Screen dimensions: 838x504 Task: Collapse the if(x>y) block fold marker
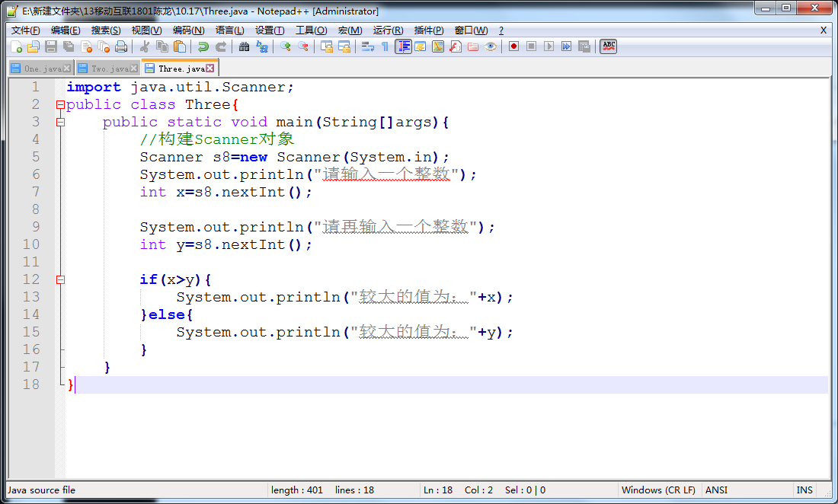(60, 279)
